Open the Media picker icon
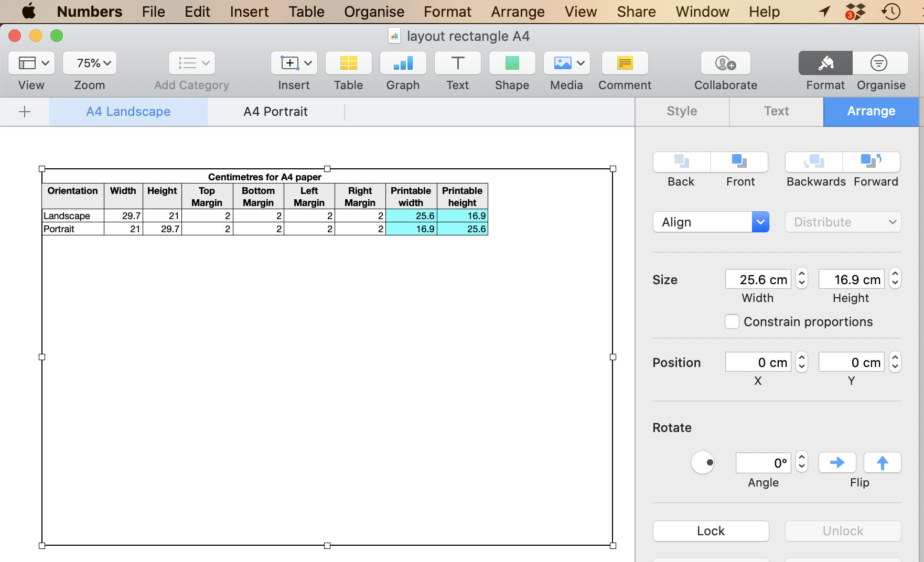This screenshot has height=562, width=924. point(566,63)
